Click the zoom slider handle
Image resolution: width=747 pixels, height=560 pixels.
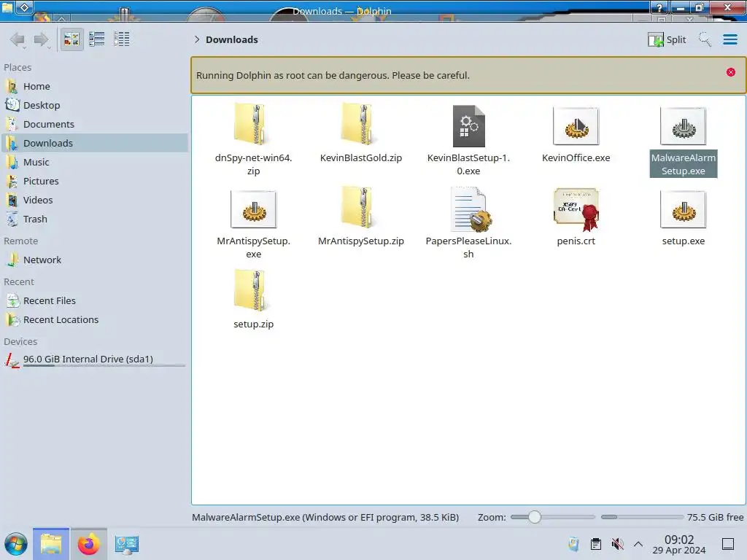point(535,517)
